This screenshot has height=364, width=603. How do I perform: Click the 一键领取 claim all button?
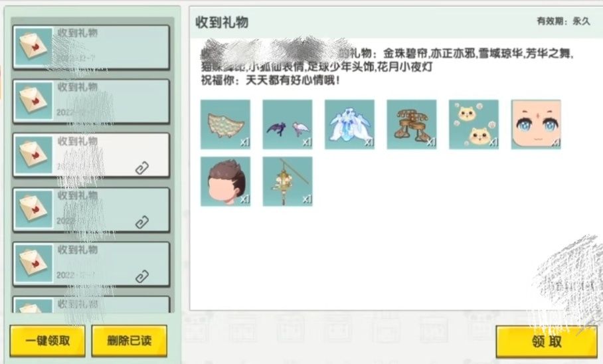pyautogui.click(x=48, y=341)
